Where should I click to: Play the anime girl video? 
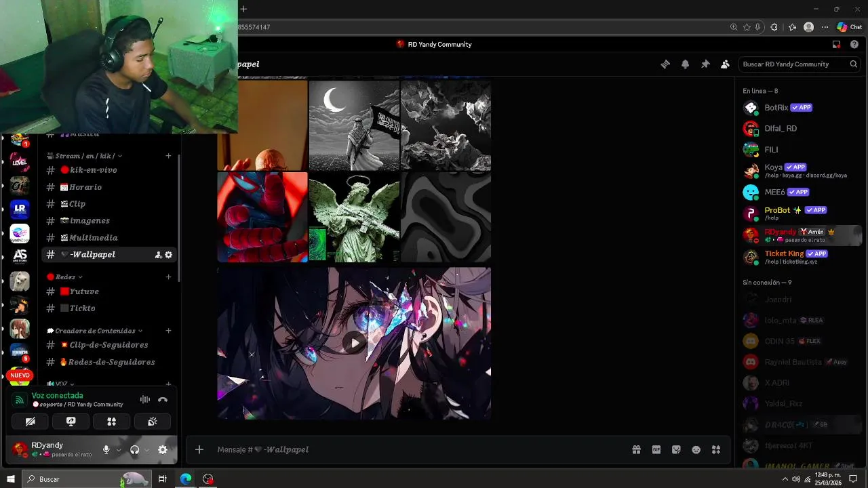354,343
